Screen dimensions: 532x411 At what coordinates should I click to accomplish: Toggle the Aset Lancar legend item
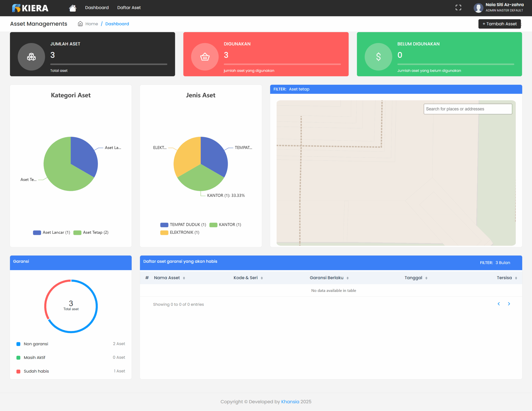(52, 233)
